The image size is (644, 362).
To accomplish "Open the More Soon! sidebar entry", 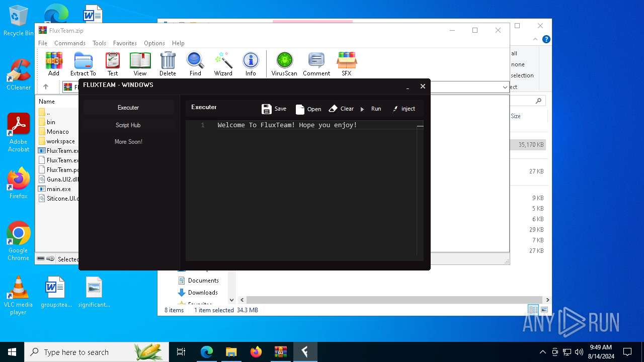I will tap(128, 142).
